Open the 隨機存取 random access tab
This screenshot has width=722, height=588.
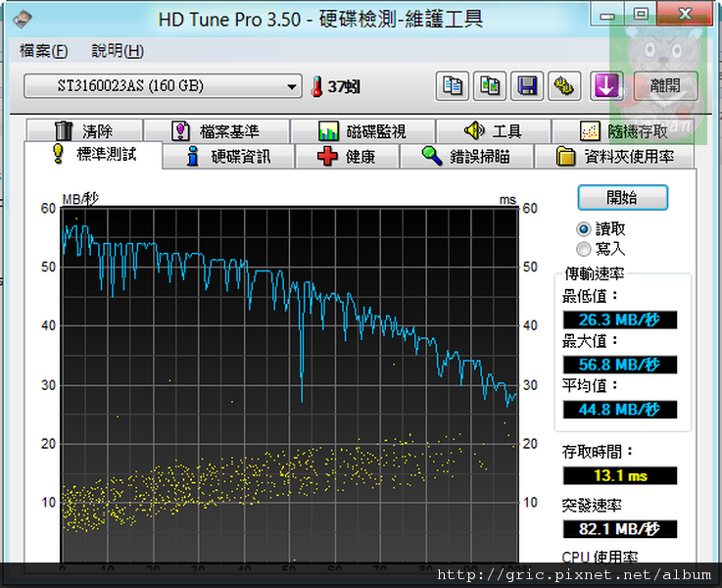[x=624, y=131]
